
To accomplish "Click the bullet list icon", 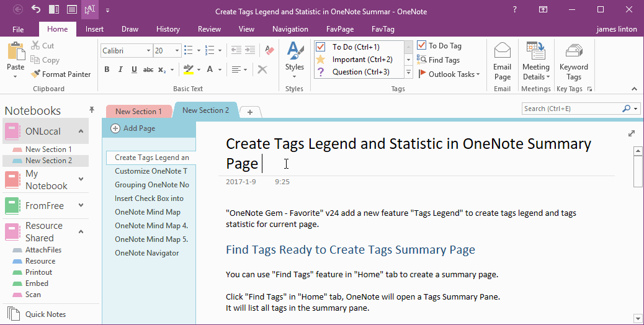I will click(x=188, y=50).
